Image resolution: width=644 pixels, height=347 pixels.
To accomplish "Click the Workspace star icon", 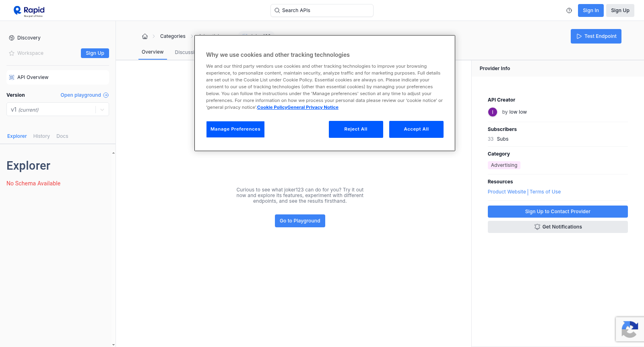I will (x=12, y=53).
